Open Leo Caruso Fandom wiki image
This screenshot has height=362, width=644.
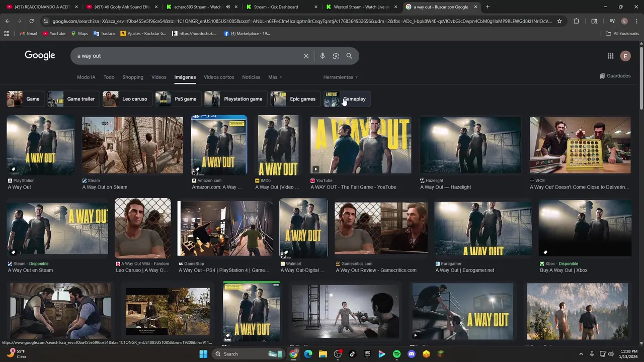(142, 228)
